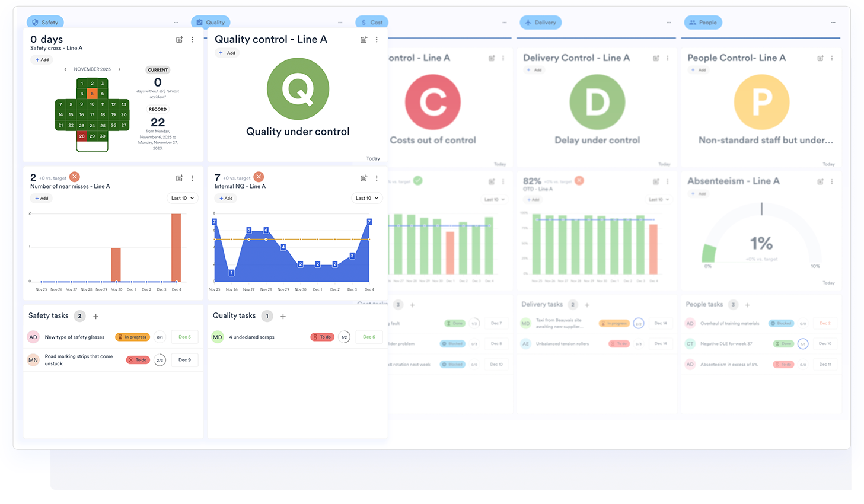
Task: Click the In progress status on safety glasses task
Action: click(x=132, y=337)
